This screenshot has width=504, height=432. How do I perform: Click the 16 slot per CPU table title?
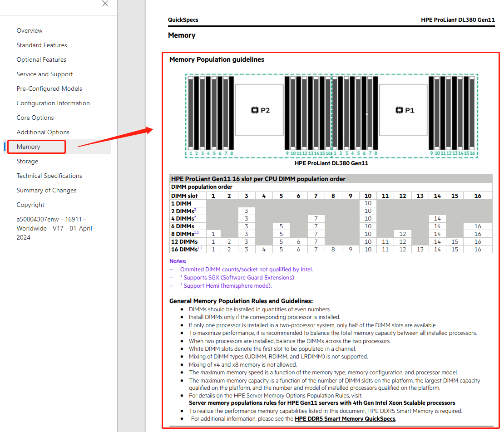pyautogui.click(x=258, y=179)
